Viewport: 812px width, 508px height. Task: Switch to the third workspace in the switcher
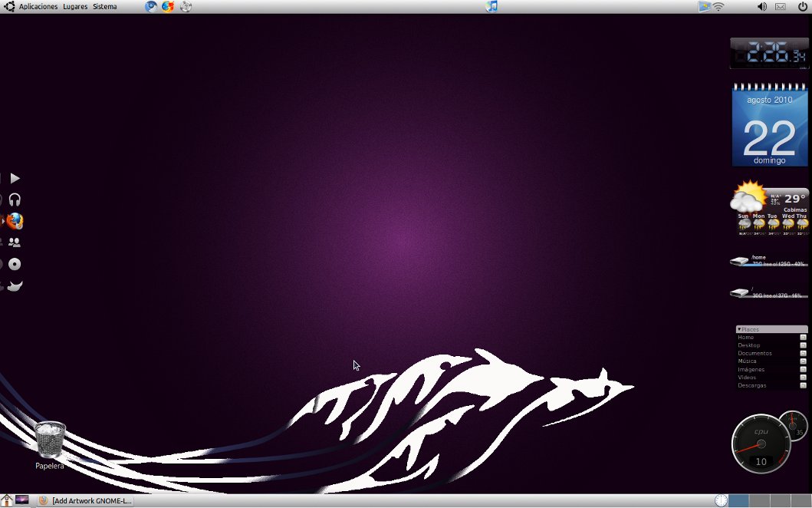779,501
